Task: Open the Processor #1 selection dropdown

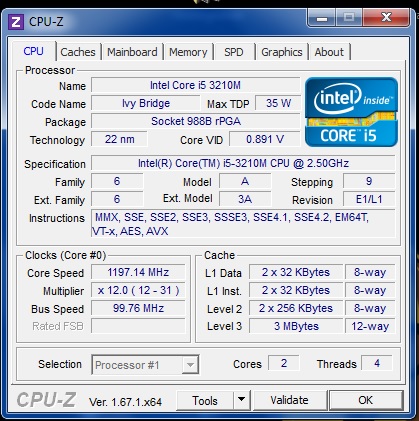Action: pos(145,365)
